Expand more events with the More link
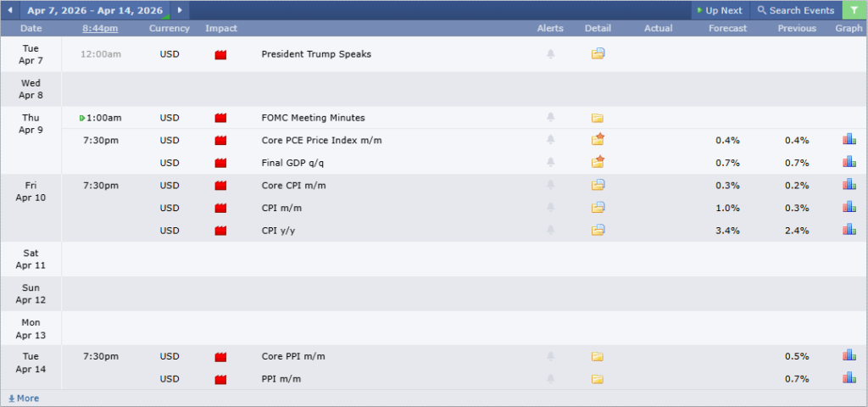Screen dimensions: 868x407 pyautogui.click(x=24, y=398)
